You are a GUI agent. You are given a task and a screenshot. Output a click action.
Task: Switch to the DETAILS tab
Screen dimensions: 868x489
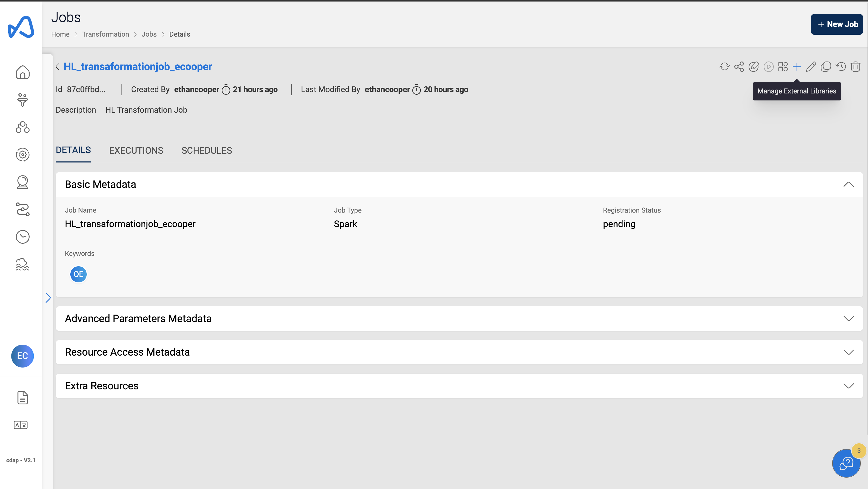(73, 150)
